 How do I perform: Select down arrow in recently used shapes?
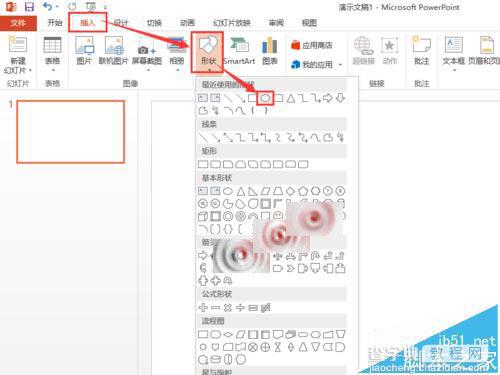tap(340, 98)
